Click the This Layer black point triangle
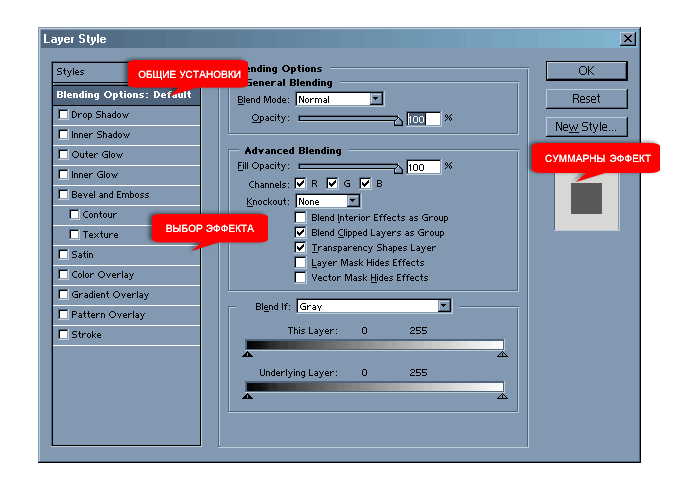Viewport: 679px width, 490px height. point(248,353)
